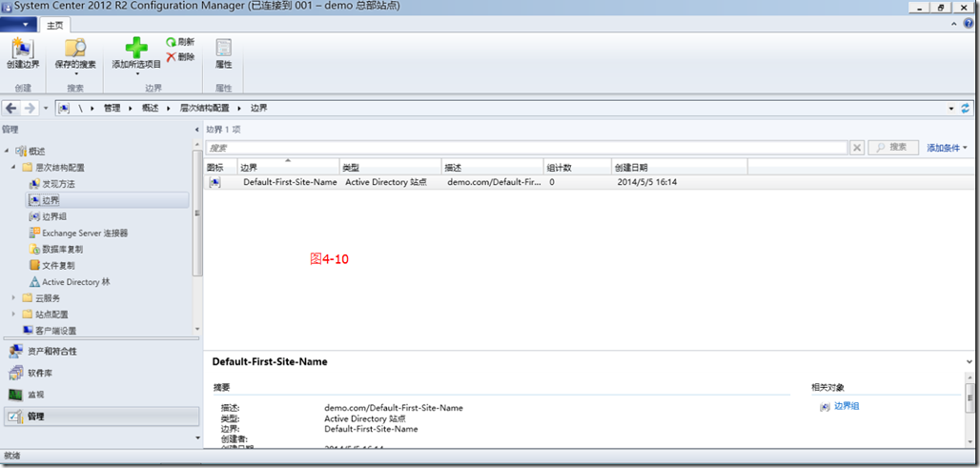
Task: Sort by the 创建日期 column header
Action: [680, 167]
